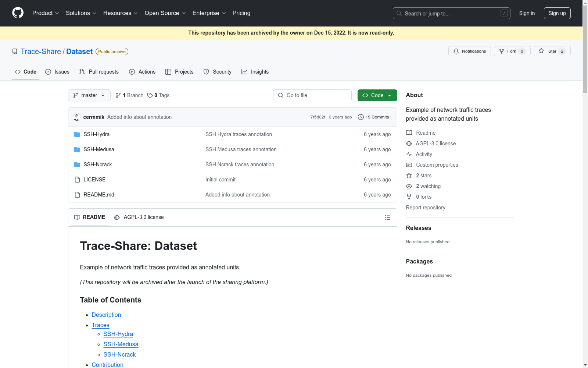Click the commits history clock icon

[361, 117]
